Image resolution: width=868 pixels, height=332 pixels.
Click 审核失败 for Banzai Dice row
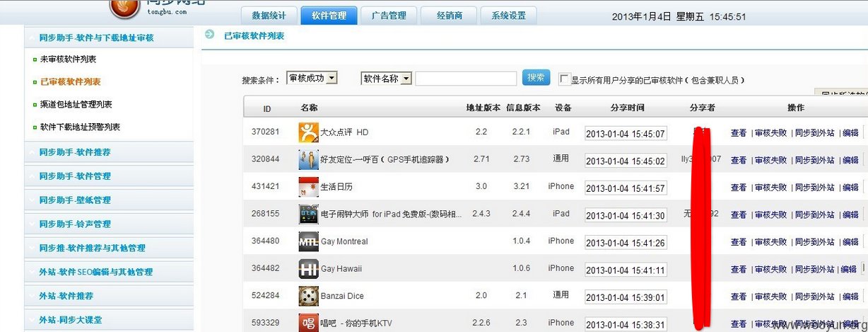[770, 297]
